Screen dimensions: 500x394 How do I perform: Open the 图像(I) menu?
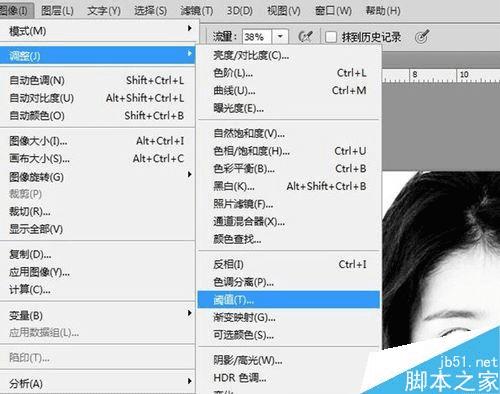15,10
